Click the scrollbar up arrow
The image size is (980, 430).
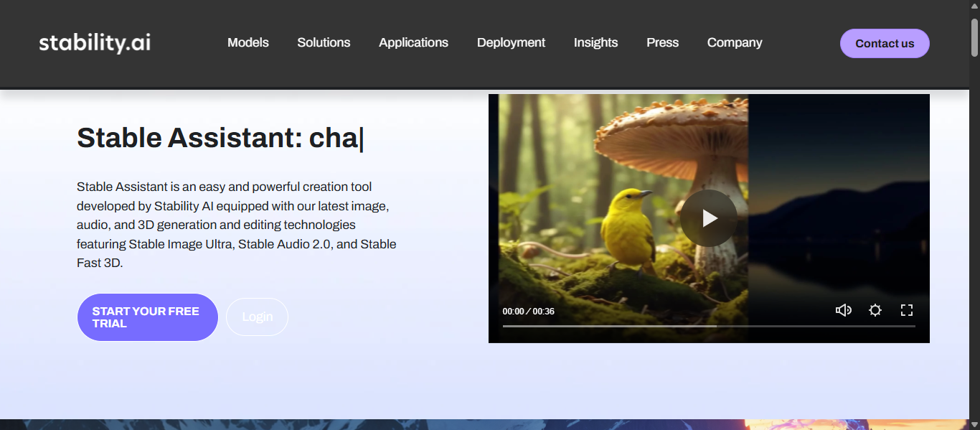(x=974, y=6)
